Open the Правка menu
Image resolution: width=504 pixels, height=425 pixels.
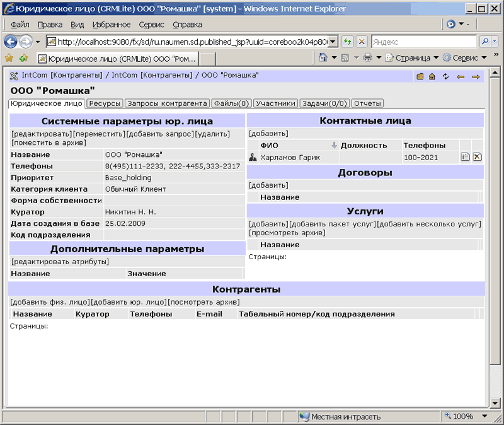click(50, 25)
